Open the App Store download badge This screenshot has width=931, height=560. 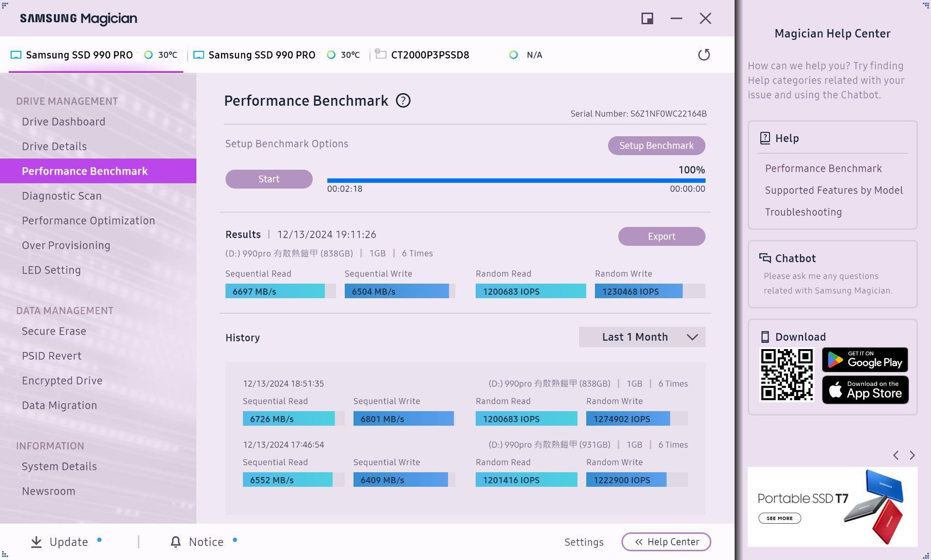pyautogui.click(x=865, y=390)
